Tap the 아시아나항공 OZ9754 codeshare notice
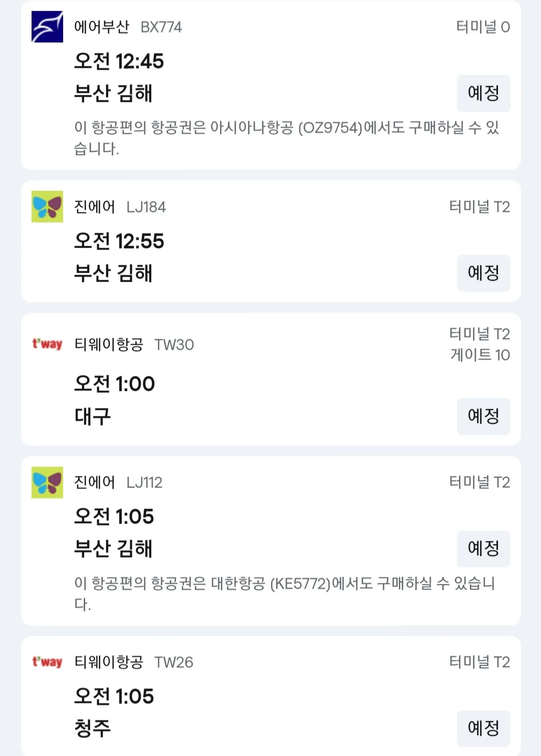 pyautogui.click(x=287, y=138)
